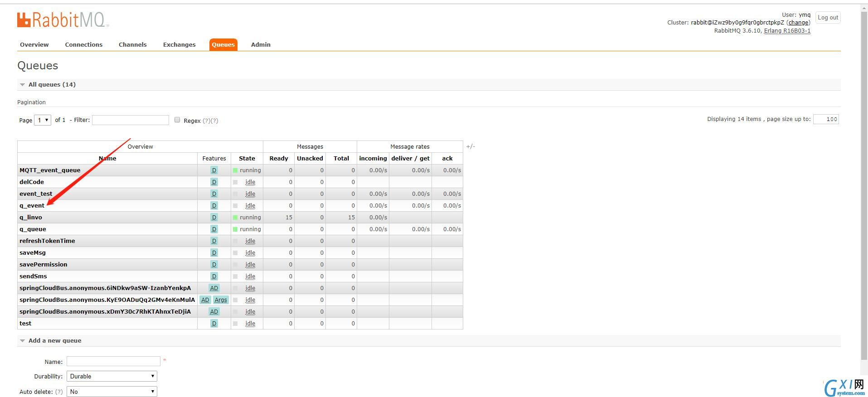This screenshot has width=868, height=397.
Task: Sort by deliver / get header
Action: (410, 158)
